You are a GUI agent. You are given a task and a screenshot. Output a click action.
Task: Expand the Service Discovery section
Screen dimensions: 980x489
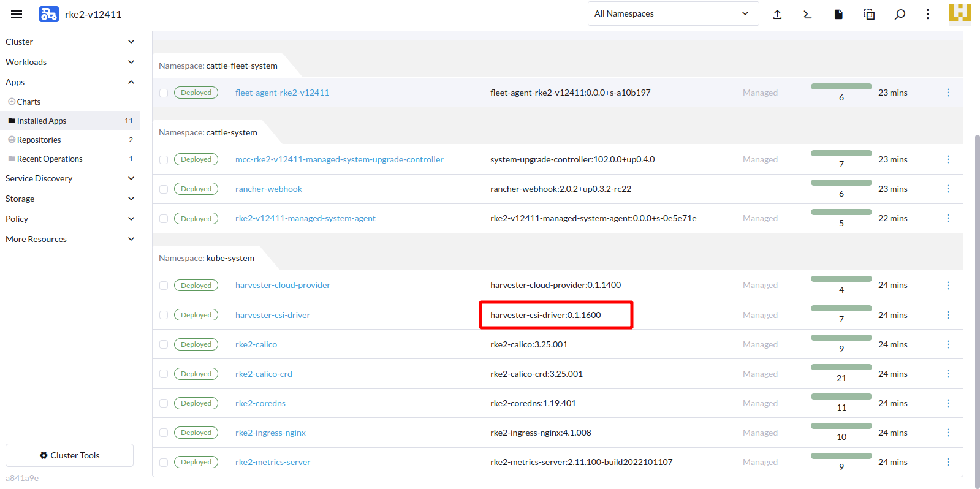click(x=70, y=178)
